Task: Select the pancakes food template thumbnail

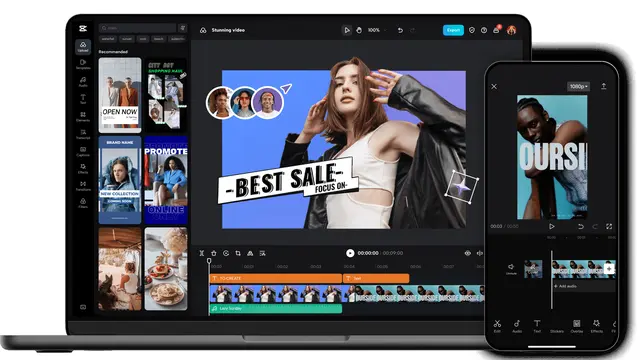Action: click(166, 269)
